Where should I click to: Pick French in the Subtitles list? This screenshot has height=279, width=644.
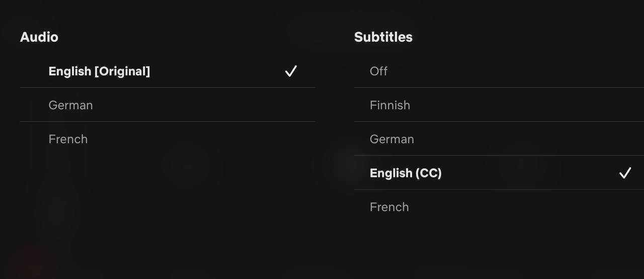coord(389,207)
